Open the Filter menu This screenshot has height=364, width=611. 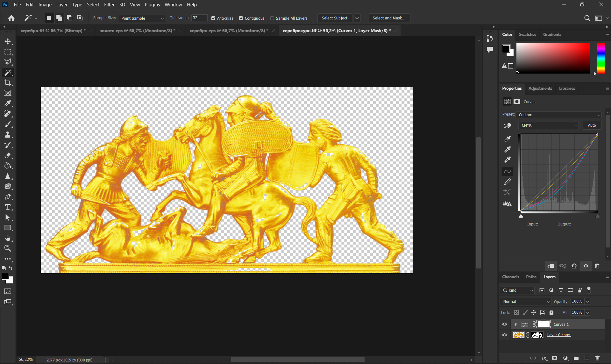pos(109,5)
